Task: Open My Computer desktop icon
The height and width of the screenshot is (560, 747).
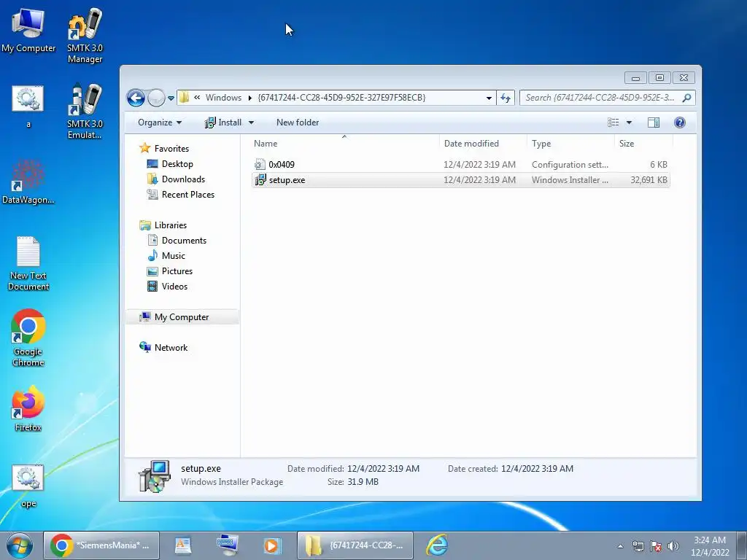Action: [28, 31]
